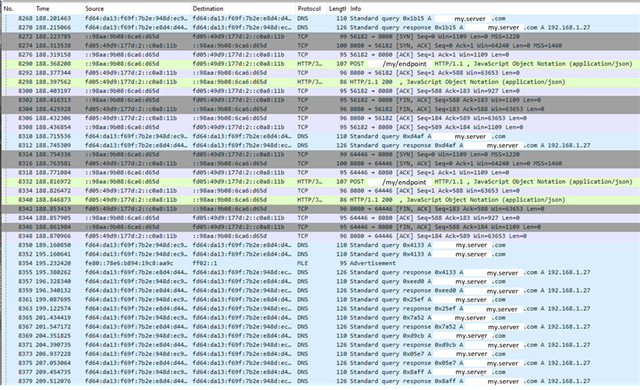Select packet 8359 DNS response 0xeed0
640x390 pixels.
[320, 290]
